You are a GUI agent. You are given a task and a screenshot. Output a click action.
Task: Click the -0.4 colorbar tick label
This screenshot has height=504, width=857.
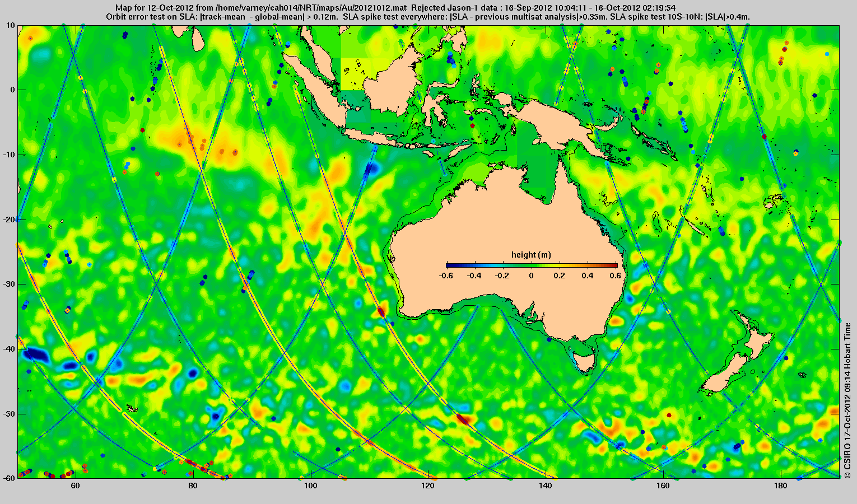(x=474, y=276)
